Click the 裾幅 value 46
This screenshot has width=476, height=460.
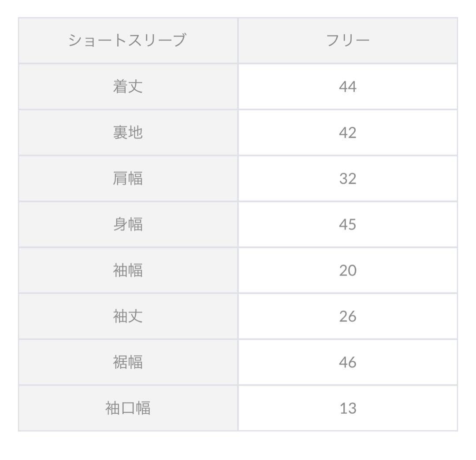tap(348, 363)
